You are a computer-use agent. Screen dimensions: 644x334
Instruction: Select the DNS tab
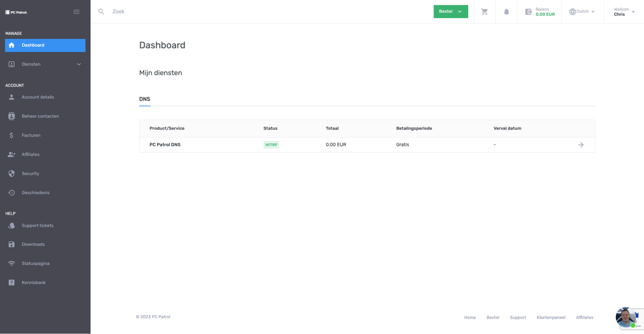click(x=144, y=99)
